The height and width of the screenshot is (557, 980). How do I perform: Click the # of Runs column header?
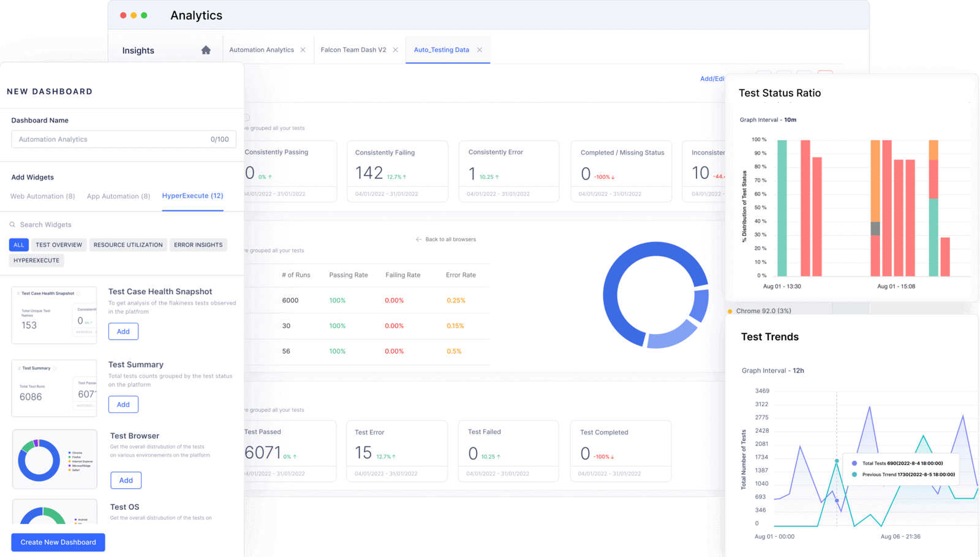296,275
